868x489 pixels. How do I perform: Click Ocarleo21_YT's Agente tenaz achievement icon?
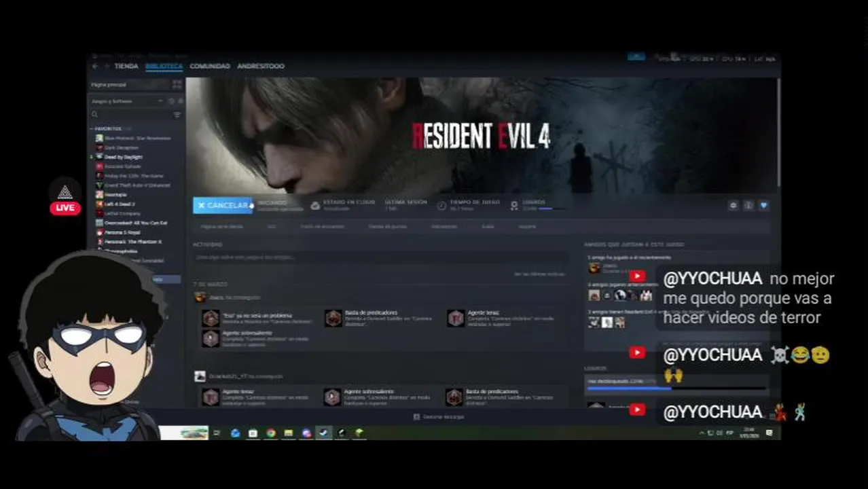pyautogui.click(x=211, y=397)
